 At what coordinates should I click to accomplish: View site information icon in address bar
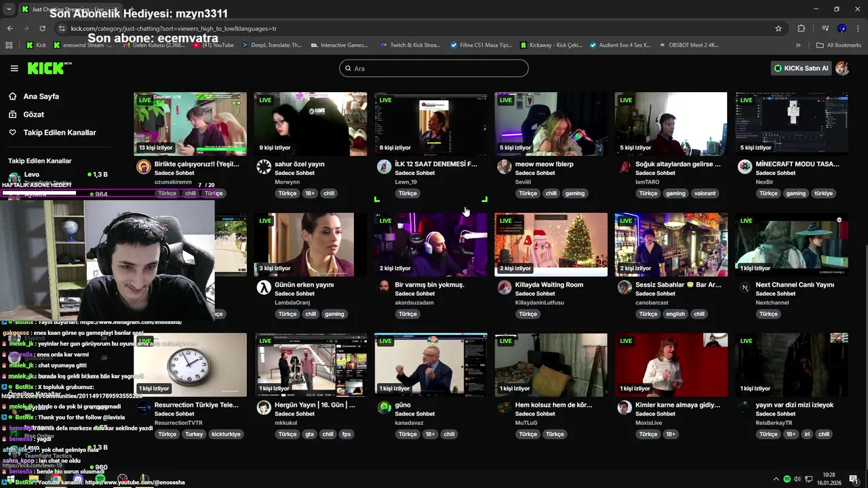pos(62,28)
